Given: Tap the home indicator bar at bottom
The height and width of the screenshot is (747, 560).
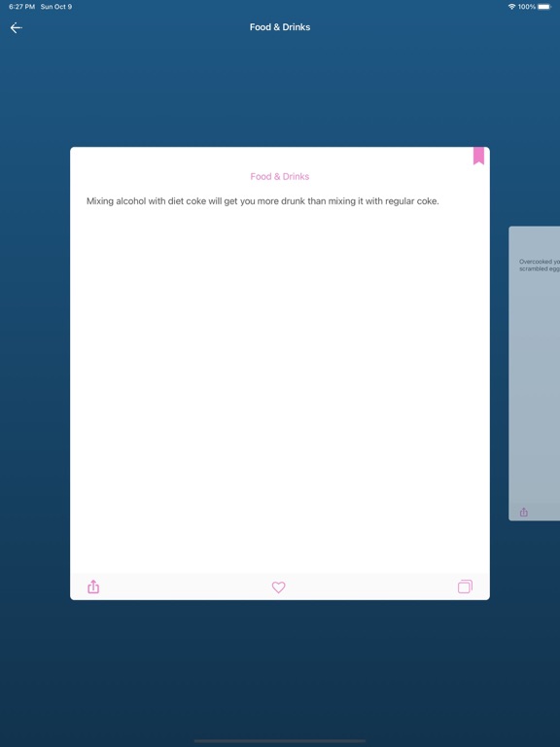Looking at the screenshot, I should pos(280,741).
